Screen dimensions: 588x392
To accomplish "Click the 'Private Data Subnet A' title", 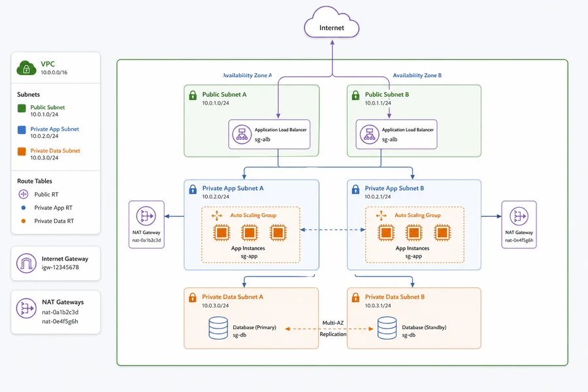I will coord(233,297).
